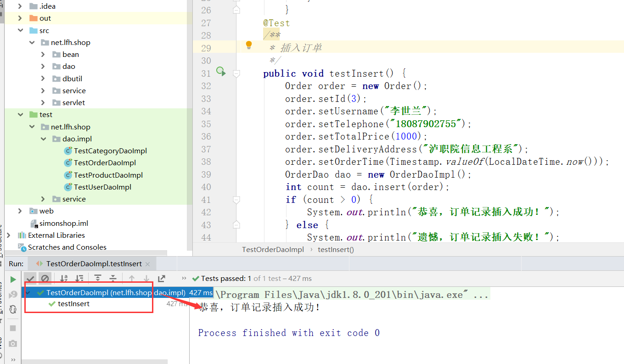Screen dimensions: 624x364
Task: Expand the servlet package arrow
Action: (43, 102)
